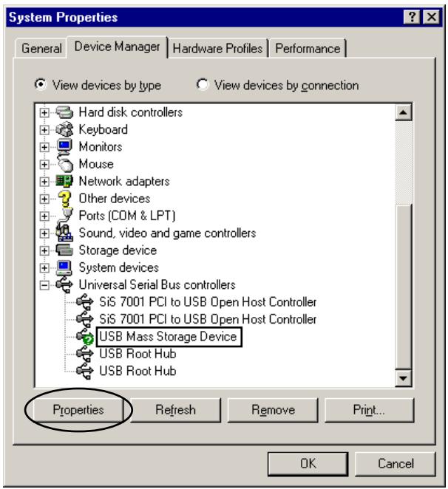Viewport: 448px width, 489px height.
Task: Select the System devices label
Action: (x=118, y=267)
